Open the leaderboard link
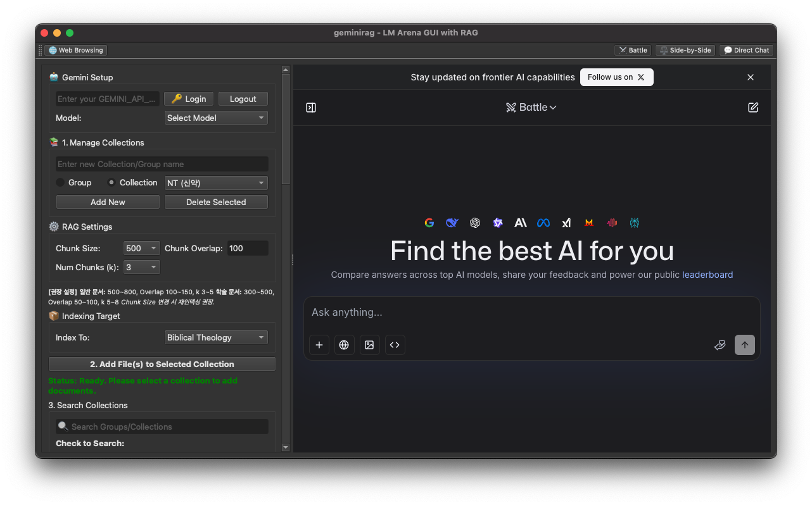This screenshot has width=812, height=505. (707, 275)
